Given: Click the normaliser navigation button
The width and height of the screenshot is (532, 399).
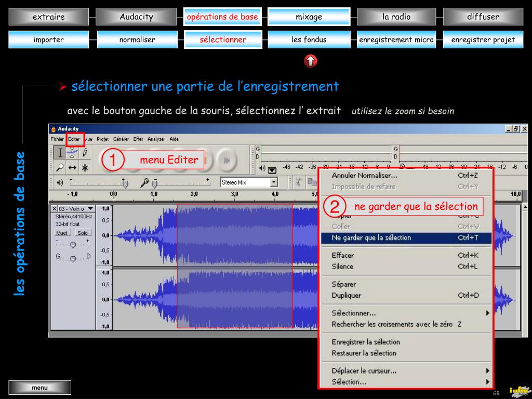Looking at the screenshot, I should [137, 39].
